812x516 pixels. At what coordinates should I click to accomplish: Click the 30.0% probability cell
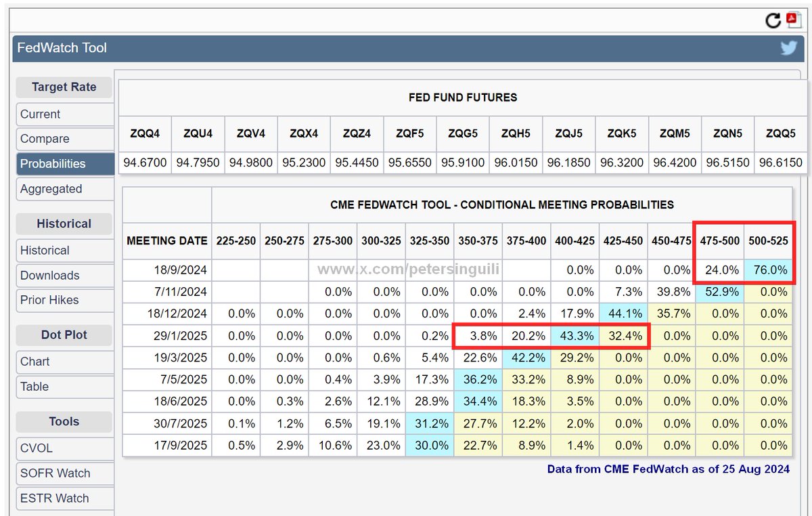pyautogui.click(x=430, y=446)
